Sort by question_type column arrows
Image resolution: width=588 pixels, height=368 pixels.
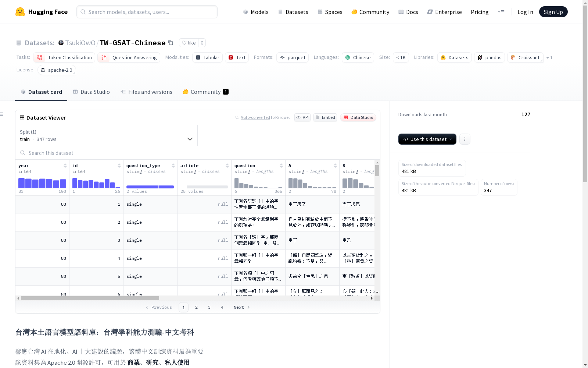pyautogui.click(x=173, y=166)
